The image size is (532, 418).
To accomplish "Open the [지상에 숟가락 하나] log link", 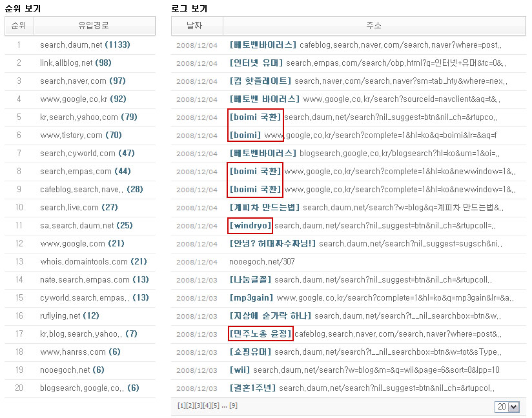I will [x=365, y=316].
